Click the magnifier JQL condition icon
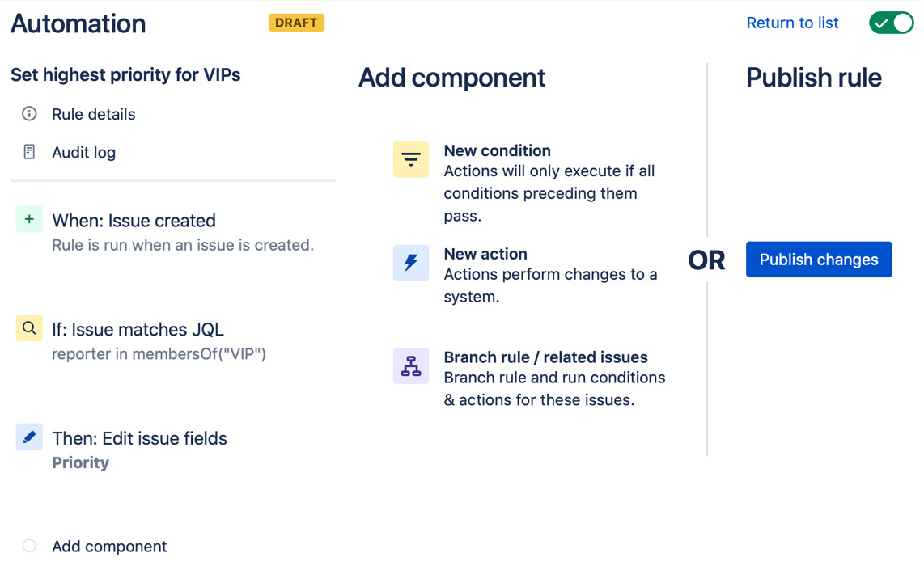This screenshot has width=924, height=570. coord(29,328)
